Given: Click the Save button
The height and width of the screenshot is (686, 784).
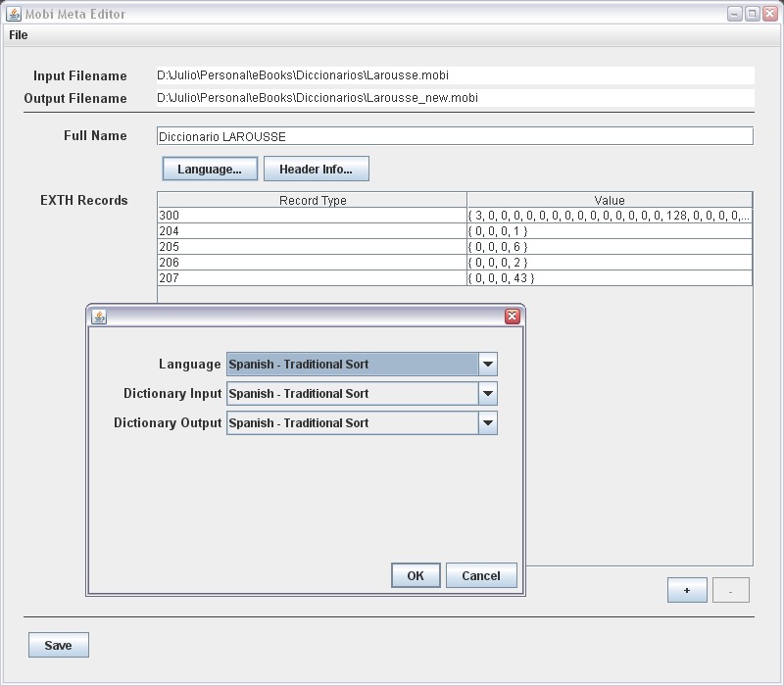Looking at the screenshot, I should (59, 645).
